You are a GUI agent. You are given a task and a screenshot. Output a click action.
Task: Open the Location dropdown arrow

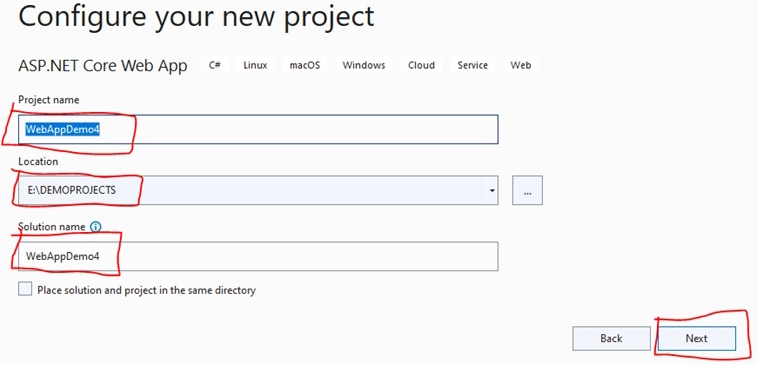[x=492, y=190]
